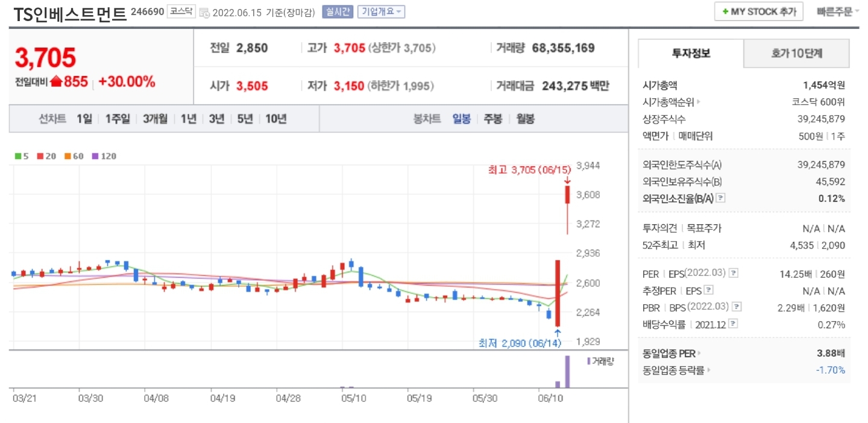Click the red 20-day moving average legend
The image size is (868, 423).
[46, 156]
